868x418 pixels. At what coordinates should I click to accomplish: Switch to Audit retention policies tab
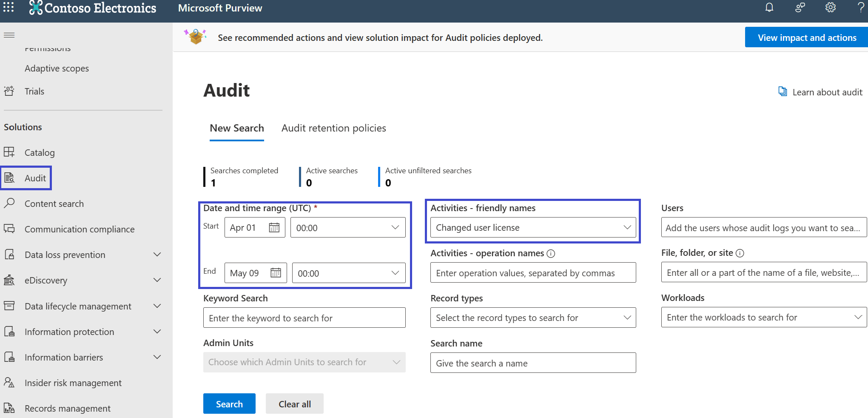(334, 128)
